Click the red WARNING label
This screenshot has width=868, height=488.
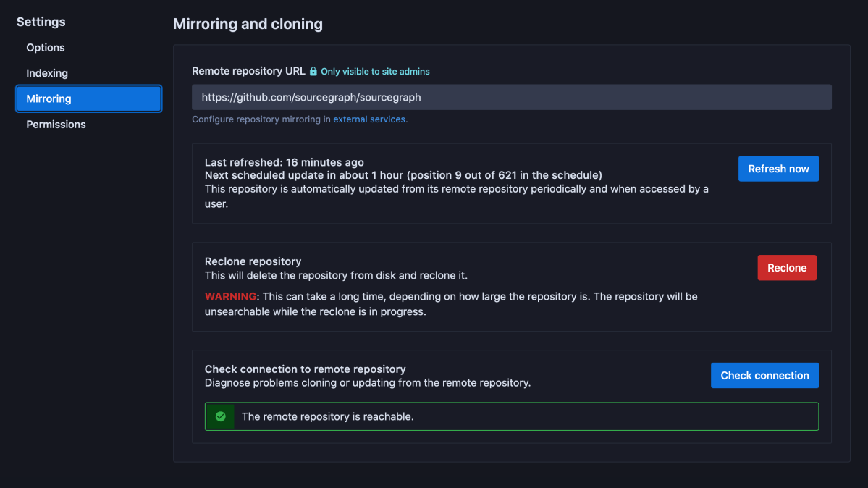click(230, 296)
